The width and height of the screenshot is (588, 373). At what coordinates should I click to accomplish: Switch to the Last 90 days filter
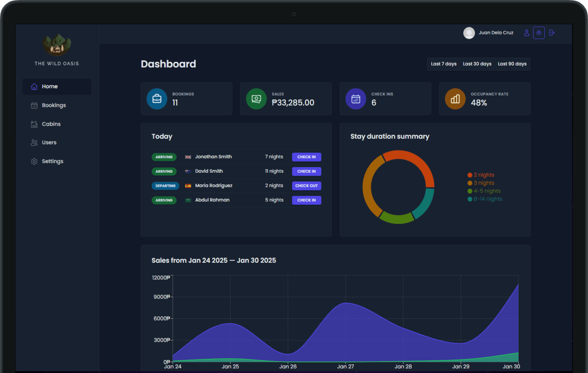coord(512,64)
